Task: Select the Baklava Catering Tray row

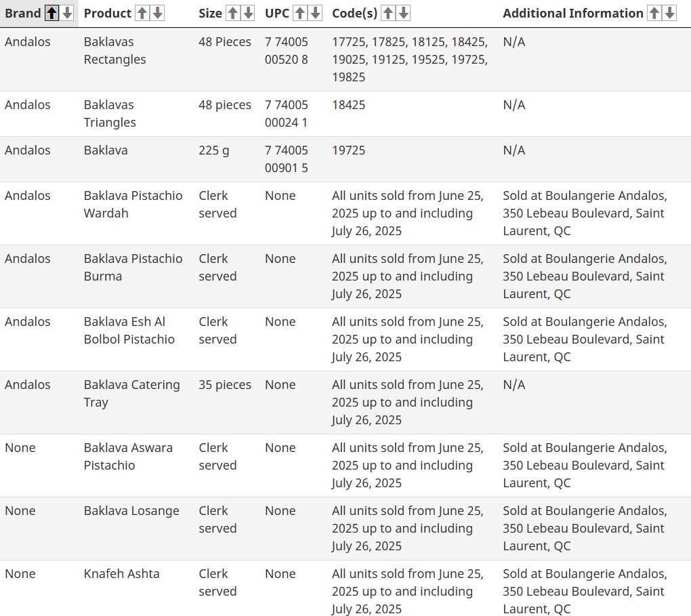Action: 131,394
